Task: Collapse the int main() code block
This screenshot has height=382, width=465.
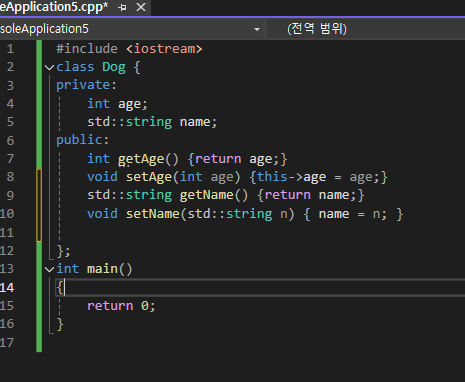Action: point(49,269)
